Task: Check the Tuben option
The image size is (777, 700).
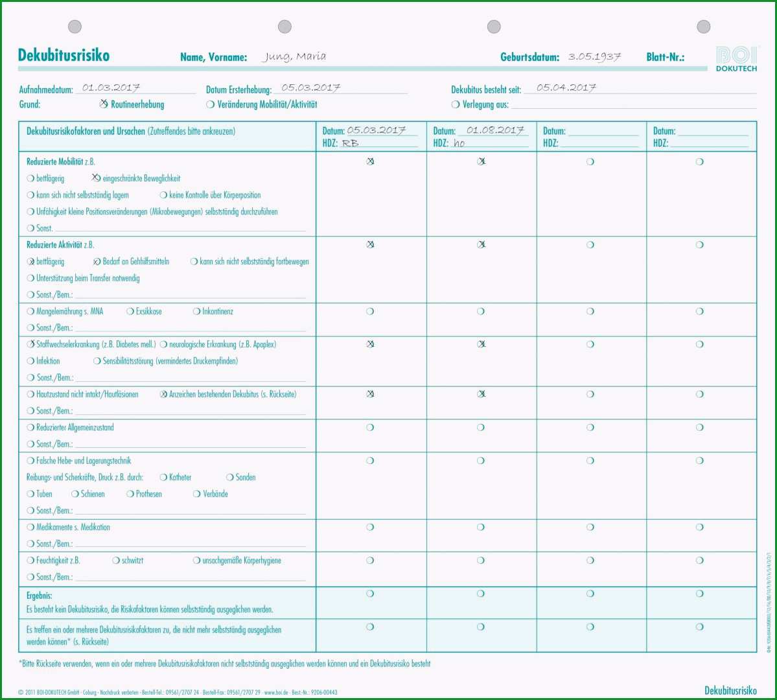Action: click(x=30, y=494)
